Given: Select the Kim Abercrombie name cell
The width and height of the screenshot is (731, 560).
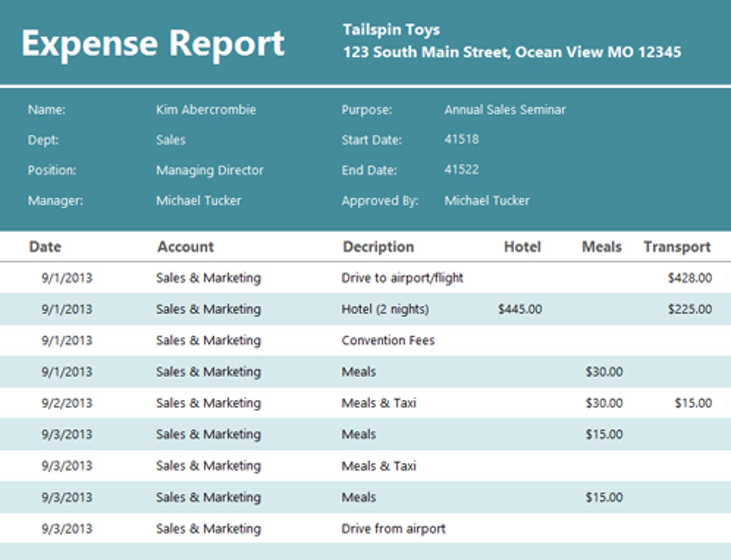Looking at the screenshot, I should coord(206,110).
